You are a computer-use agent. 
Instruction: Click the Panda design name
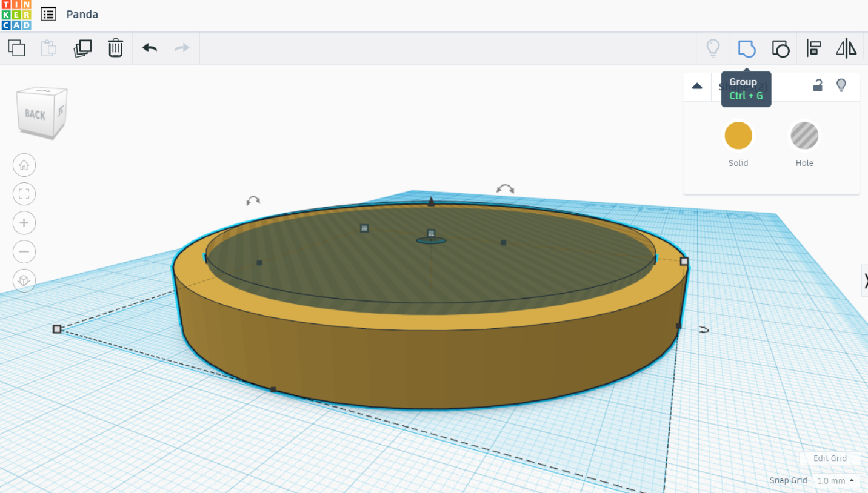click(x=82, y=14)
